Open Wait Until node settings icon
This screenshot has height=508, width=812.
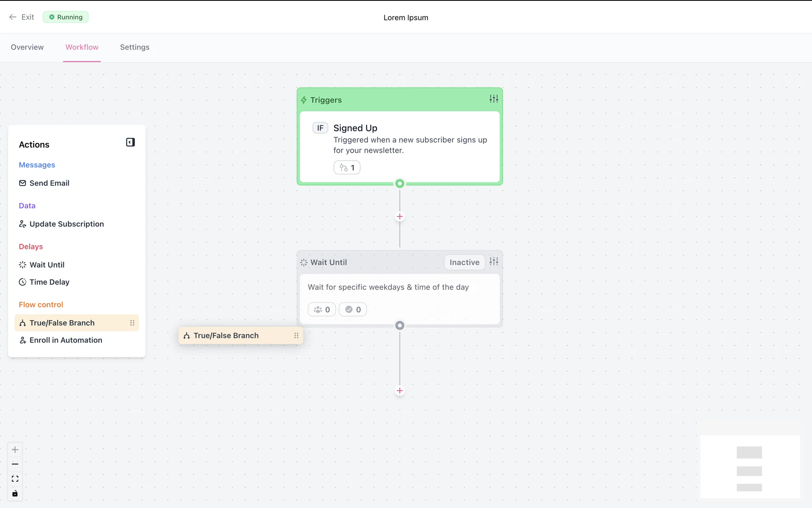494,262
